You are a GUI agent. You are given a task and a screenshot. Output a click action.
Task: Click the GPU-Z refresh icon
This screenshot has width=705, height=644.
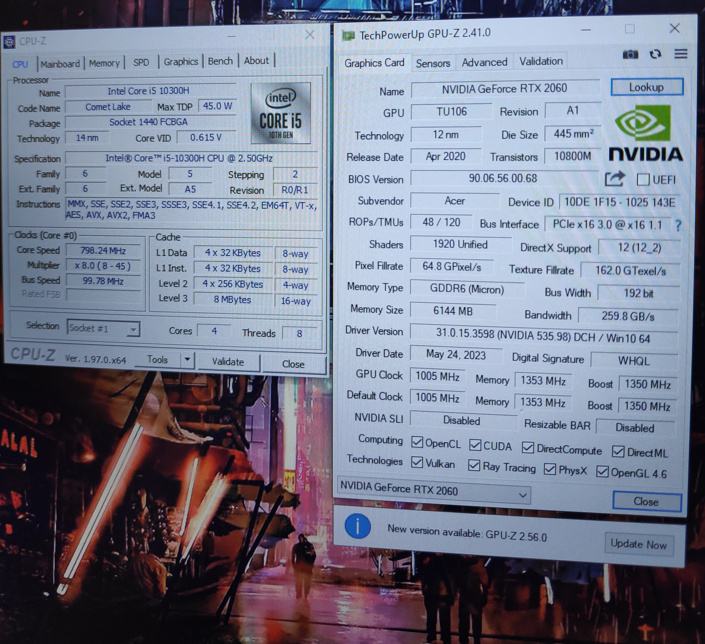[655, 54]
